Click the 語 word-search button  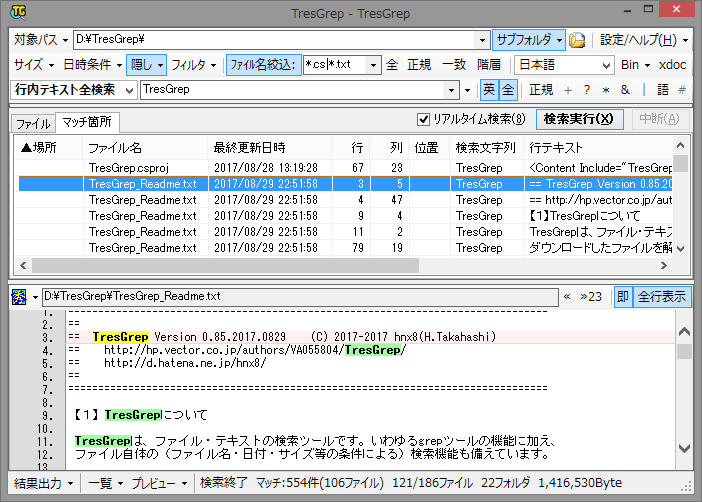click(663, 90)
